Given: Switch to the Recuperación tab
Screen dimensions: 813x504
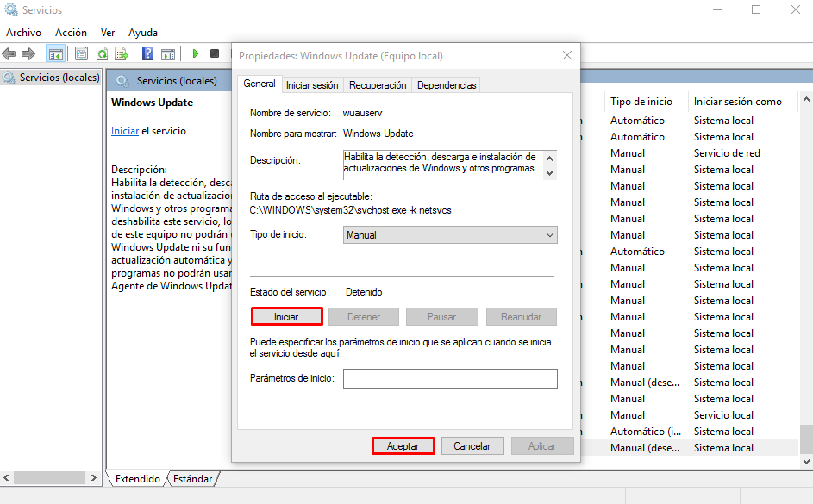Looking at the screenshot, I should [x=378, y=85].
